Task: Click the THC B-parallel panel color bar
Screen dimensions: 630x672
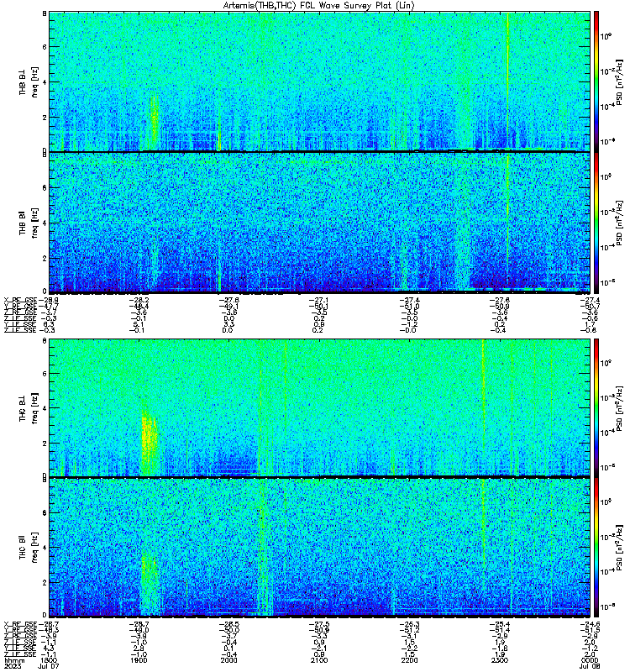Action: point(596,548)
